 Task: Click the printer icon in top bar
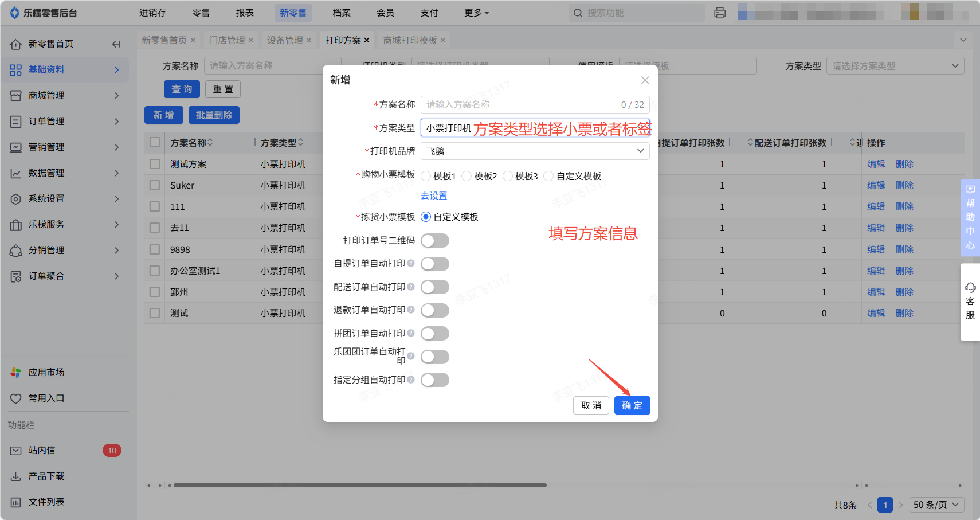(720, 13)
